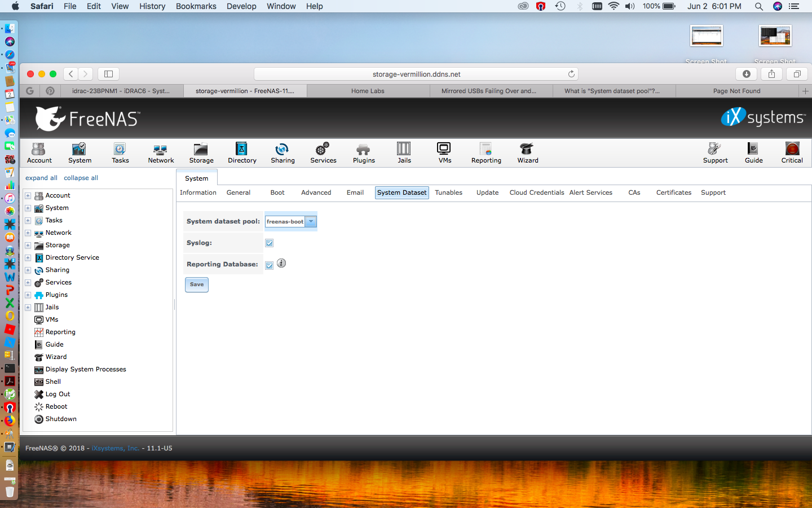812x508 pixels.
Task: Open Shell in the sidebar tree
Action: tap(53, 382)
